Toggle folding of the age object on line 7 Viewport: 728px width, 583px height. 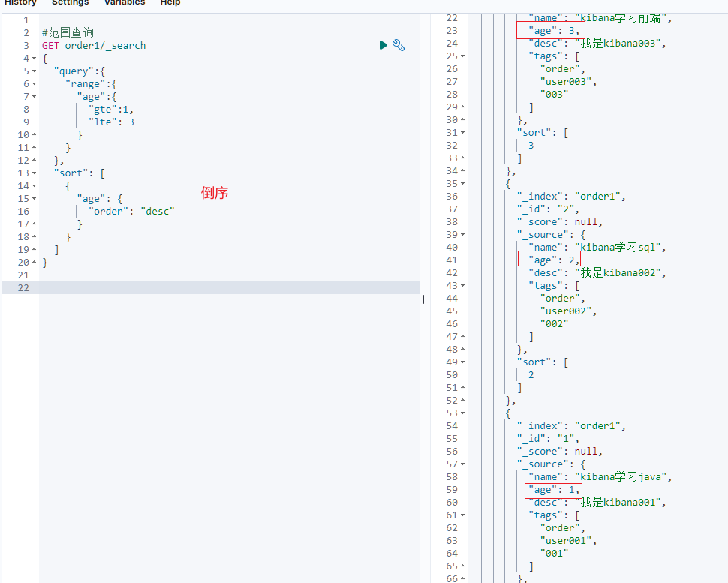33,96
